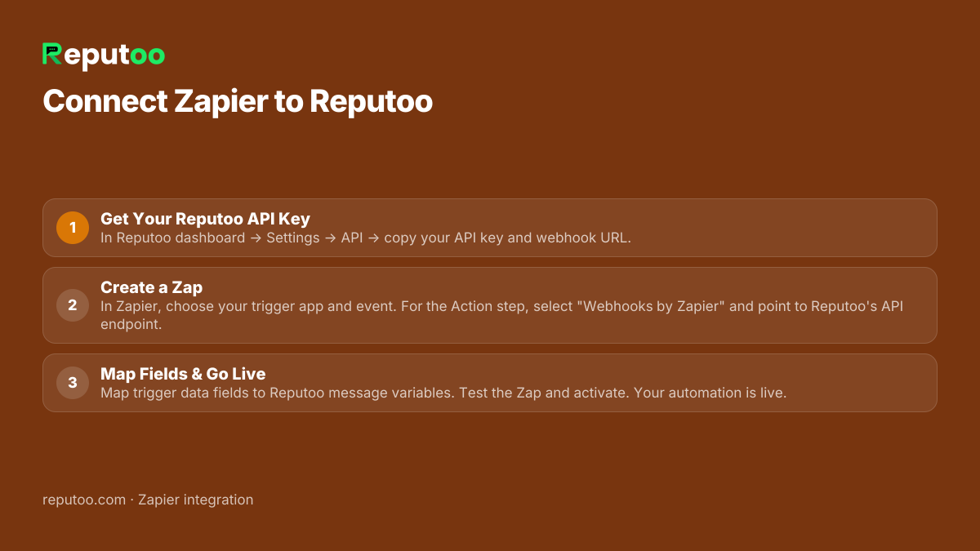Select the "Map Fields & Go Live" title
The image size is (980, 551).
pos(183,374)
